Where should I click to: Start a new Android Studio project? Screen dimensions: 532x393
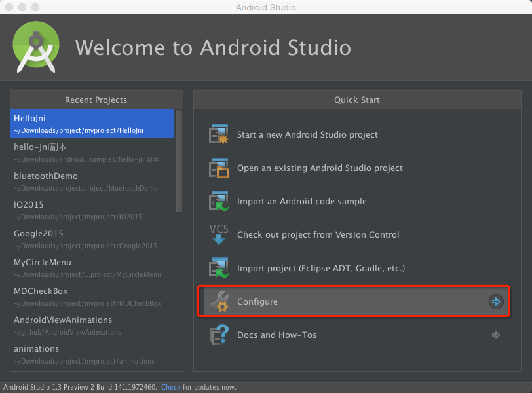307,135
